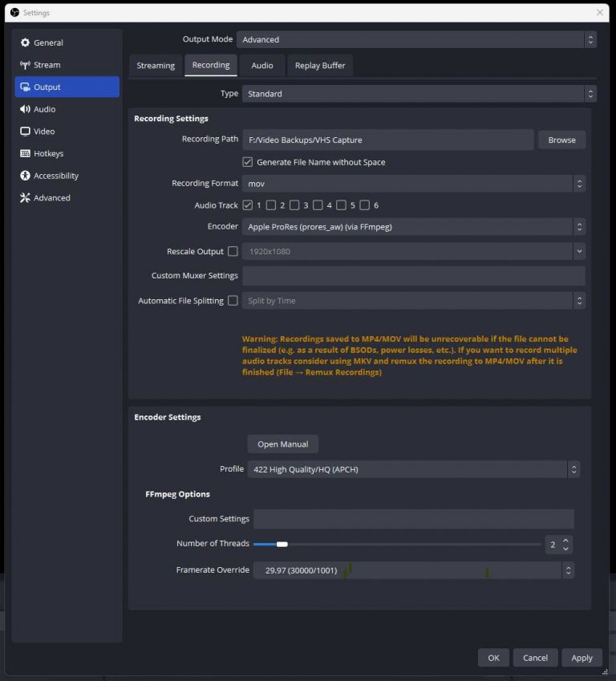Click the Custom Muxer Settings field
616x681 pixels.
click(413, 276)
